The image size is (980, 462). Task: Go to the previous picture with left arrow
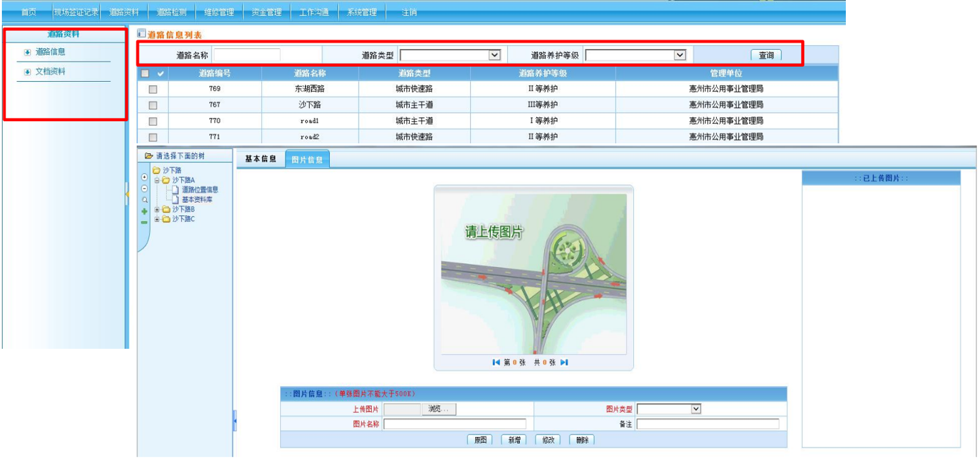point(496,363)
